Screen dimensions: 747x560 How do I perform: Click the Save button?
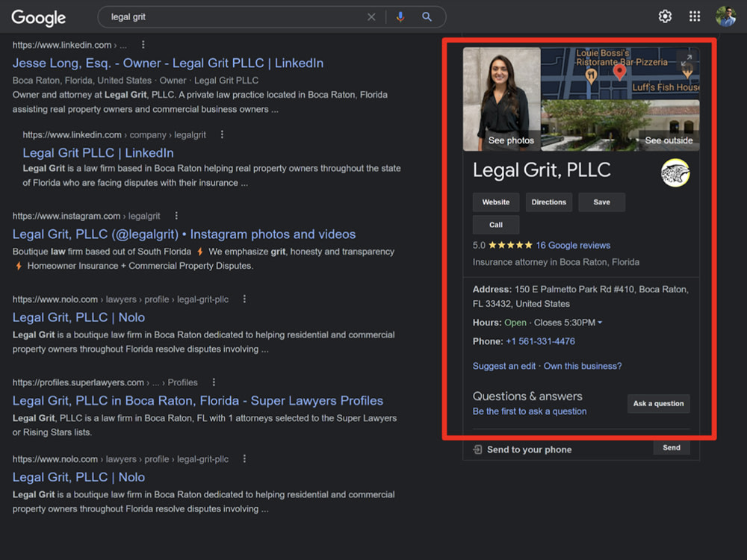(601, 202)
